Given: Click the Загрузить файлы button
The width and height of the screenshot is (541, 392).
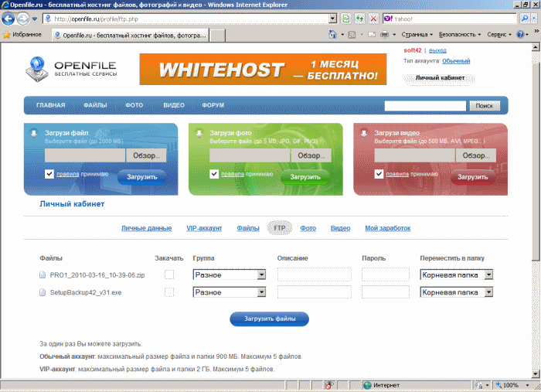Looking at the screenshot, I should 269,319.
